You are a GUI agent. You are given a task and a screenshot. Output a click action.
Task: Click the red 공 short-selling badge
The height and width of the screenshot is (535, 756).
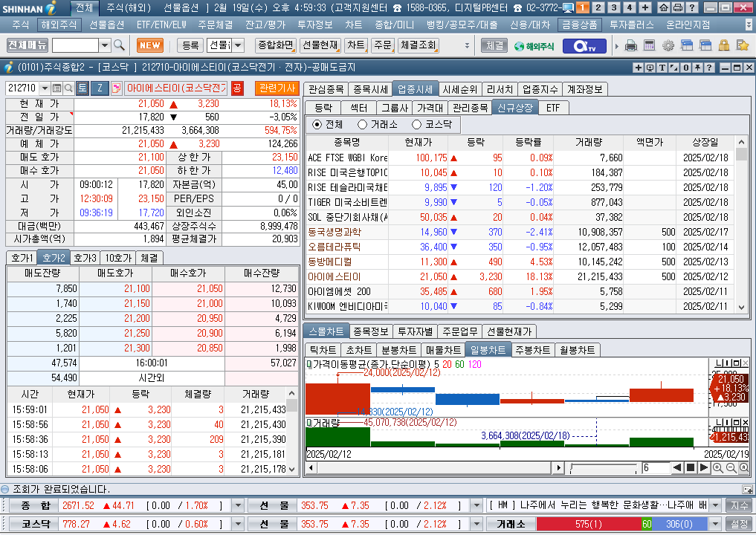(236, 88)
